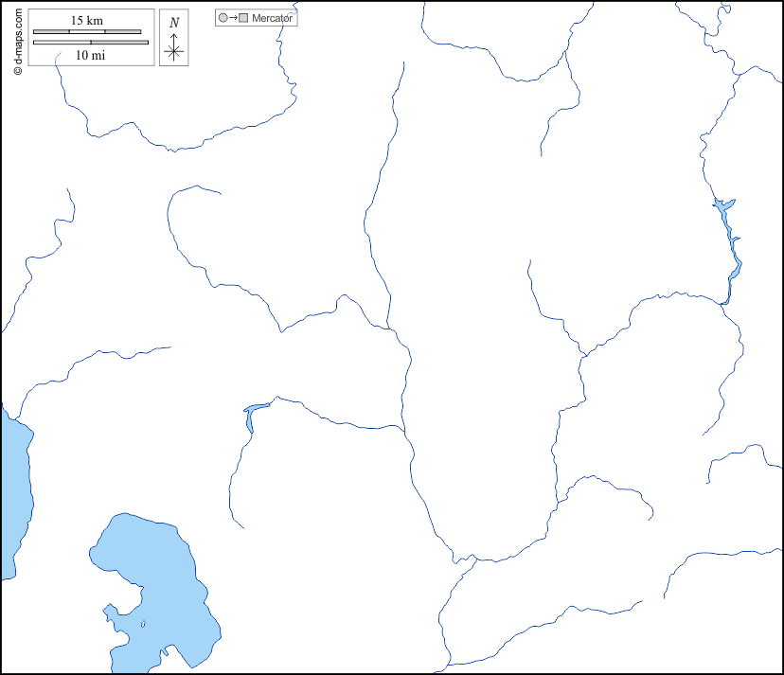Click the gray square in the projection box
784x675 pixels.
244,18
